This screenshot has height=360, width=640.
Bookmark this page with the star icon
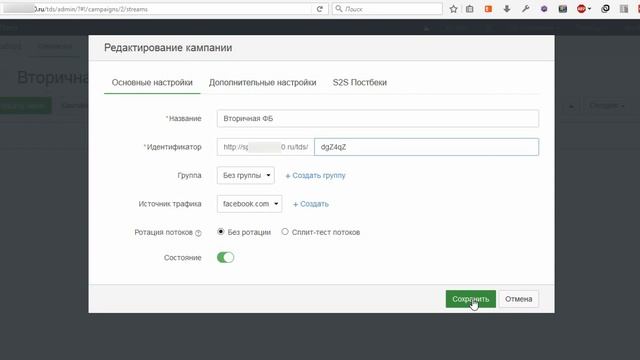coord(453,9)
